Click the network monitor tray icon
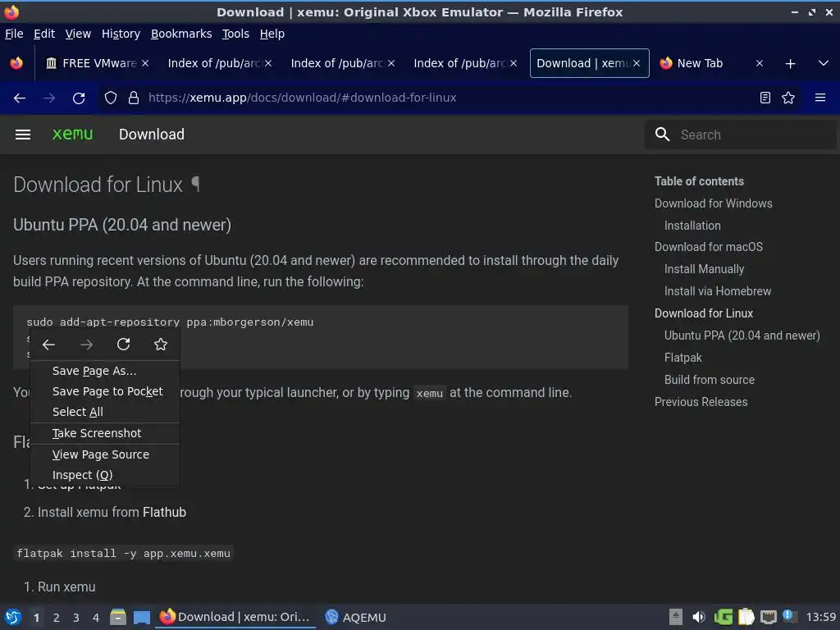 click(x=768, y=617)
